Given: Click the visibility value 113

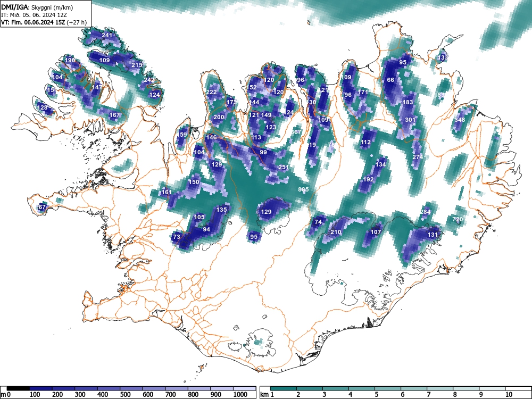Looking at the screenshot, I should pos(256,137).
